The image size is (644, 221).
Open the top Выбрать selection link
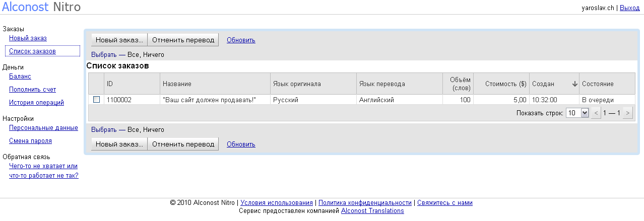tap(104, 54)
